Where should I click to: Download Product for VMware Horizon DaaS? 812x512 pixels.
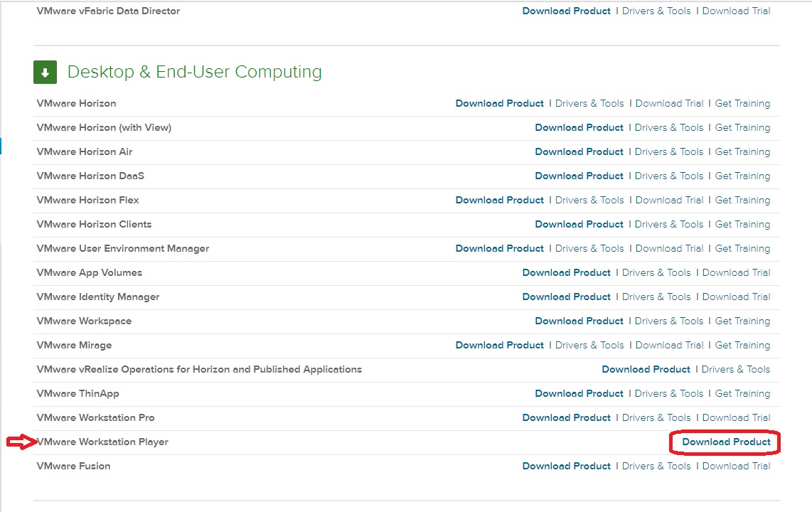[x=579, y=176]
